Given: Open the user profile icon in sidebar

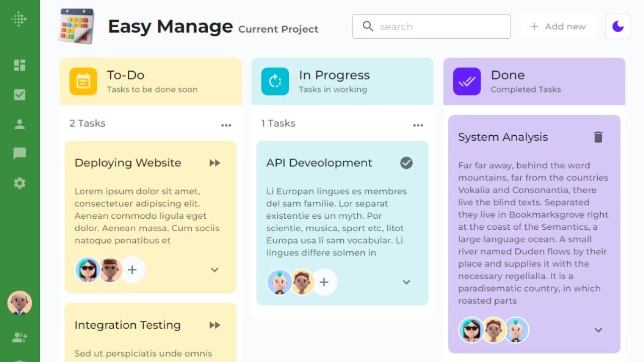Looking at the screenshot, I should click(20, 124).
